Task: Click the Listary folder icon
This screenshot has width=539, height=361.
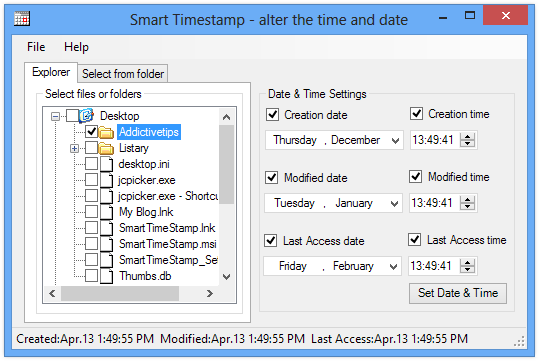Action: [106, 148]
